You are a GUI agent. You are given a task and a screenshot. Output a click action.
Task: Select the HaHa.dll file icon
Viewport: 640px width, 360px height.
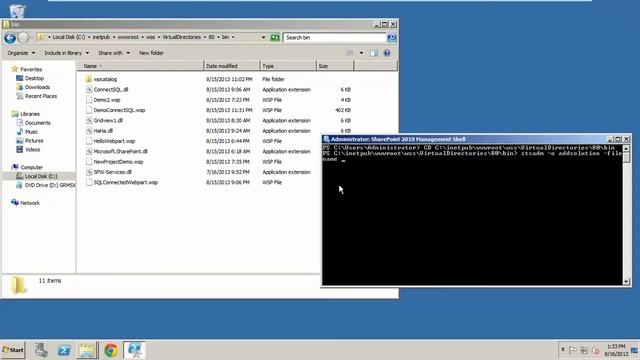coord(89,131)
